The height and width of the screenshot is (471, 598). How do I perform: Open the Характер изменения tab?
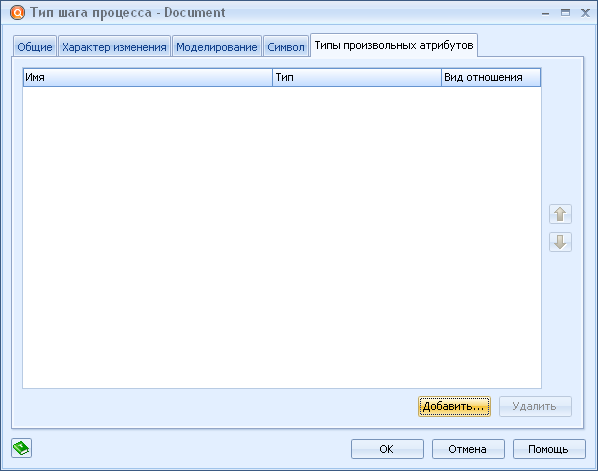[114, 47]
